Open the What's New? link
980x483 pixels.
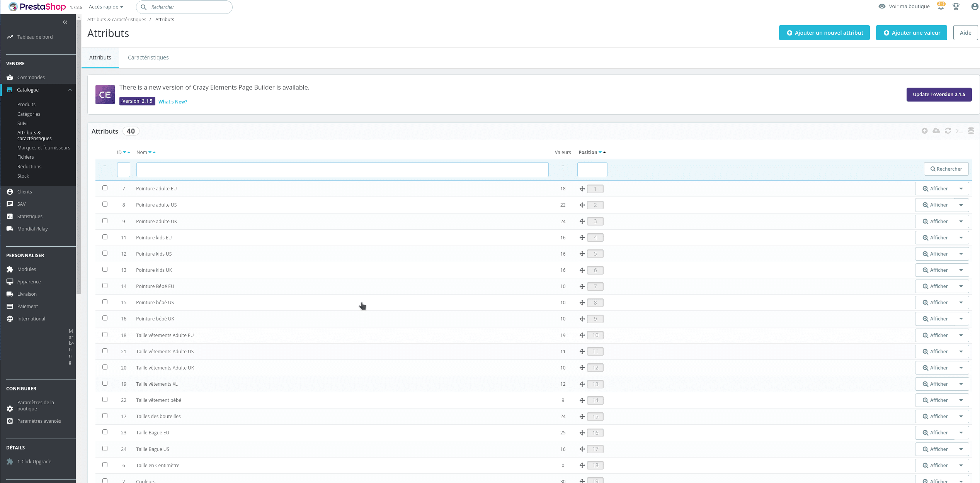[x=173, y=102]
